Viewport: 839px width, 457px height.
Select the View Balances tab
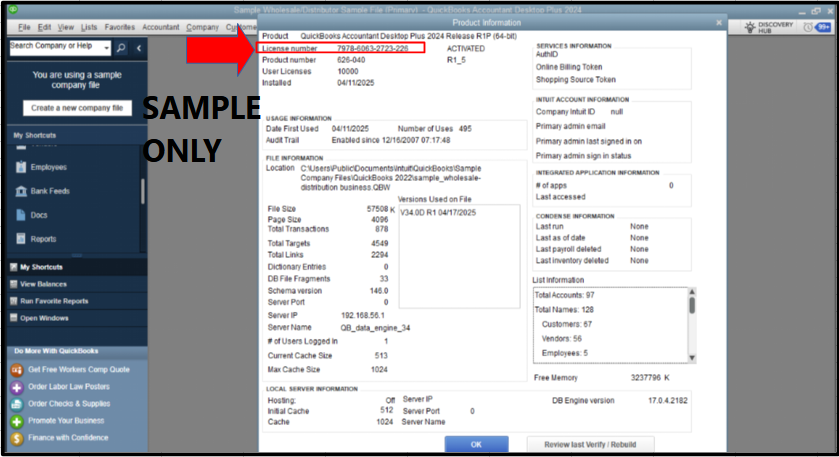coord(77,284)
